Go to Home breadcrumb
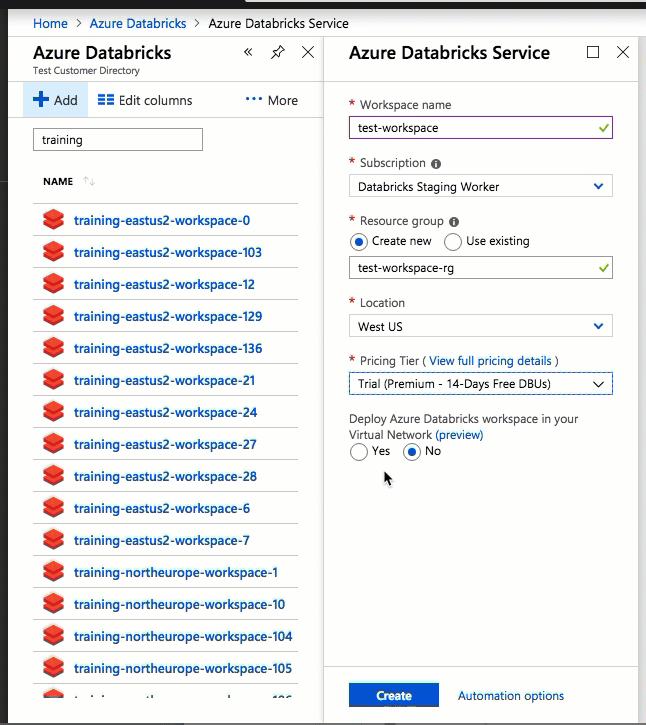Screen dimensions: 646x725 coord(50,23)
